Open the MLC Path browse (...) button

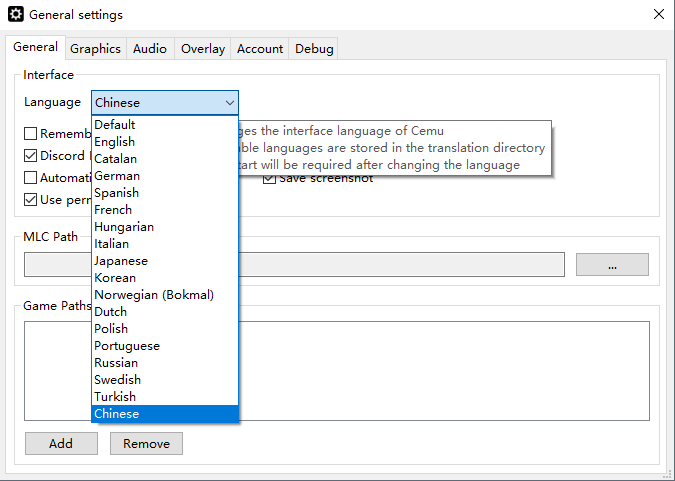click(x=612, y=264)
